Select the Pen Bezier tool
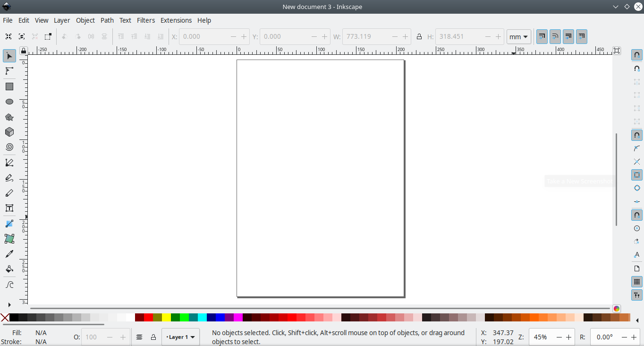644x346 pixels. point(9,163)
